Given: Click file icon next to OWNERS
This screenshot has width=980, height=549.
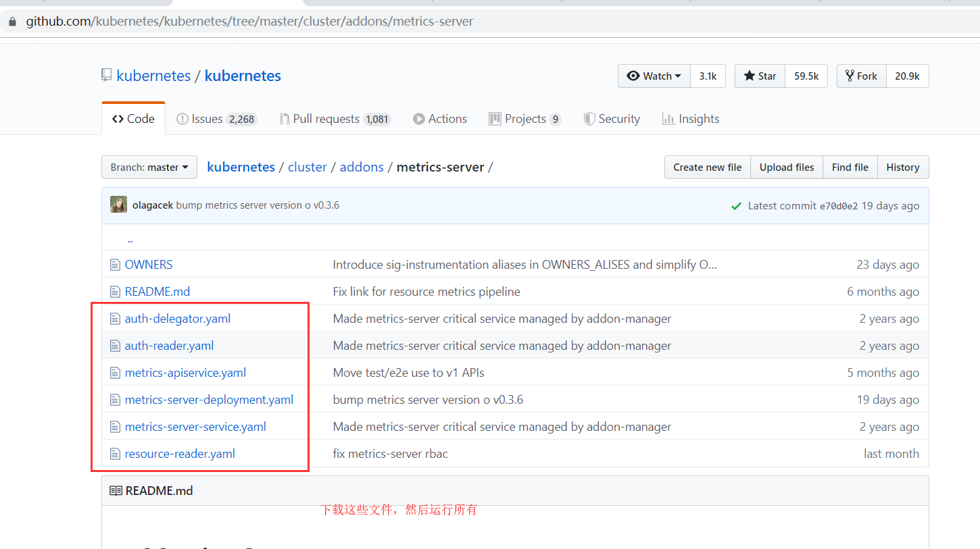Looking at the screenshot, I should pyautogui.click(x=116, y=265).
